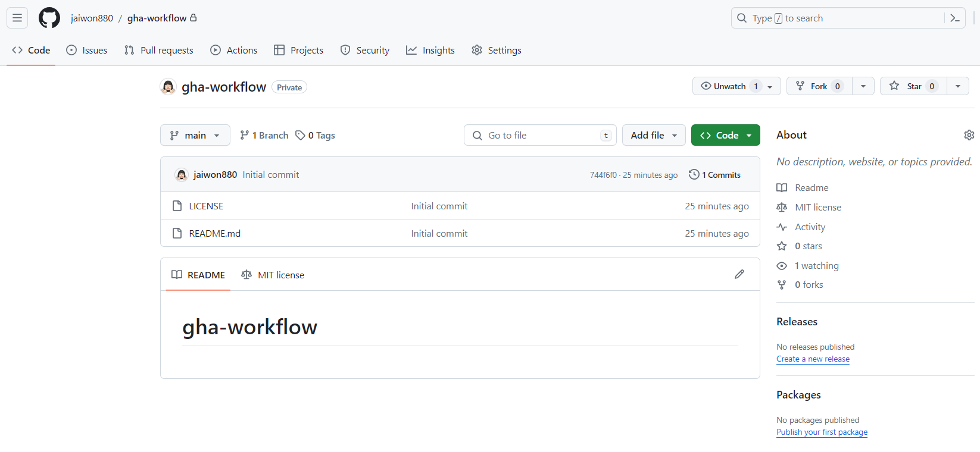Screen dimensions: 980x452
Task: Click Create a new release link
Action: click(x=813, y=359)
